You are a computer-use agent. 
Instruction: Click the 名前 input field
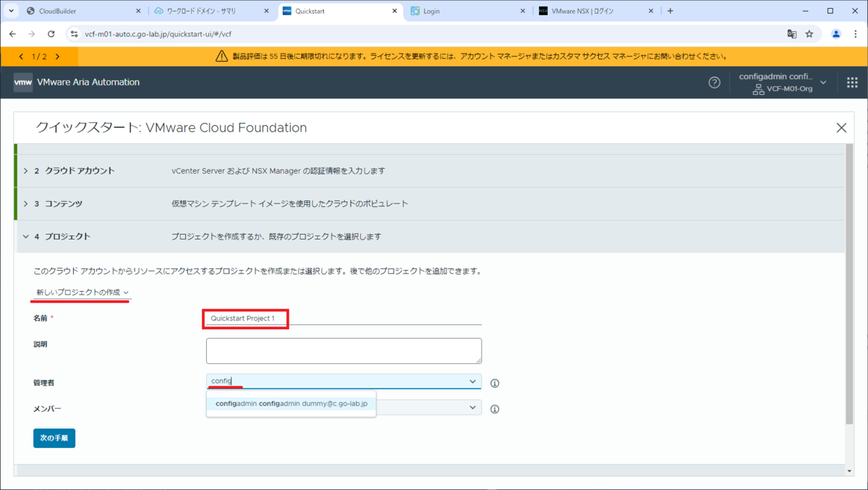pos(344,318)
